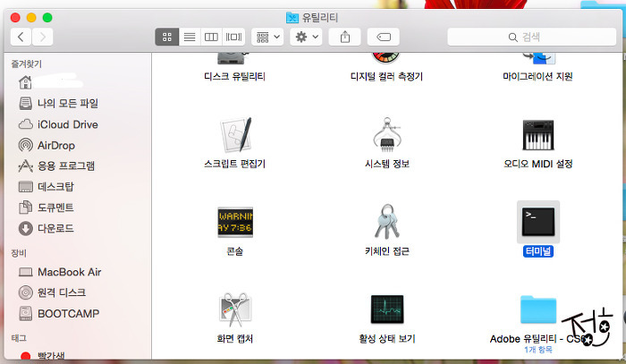626x364 pixels.
Task: Click into the 검색 search field
Action: pyautogui.click(x=532, y=38)
